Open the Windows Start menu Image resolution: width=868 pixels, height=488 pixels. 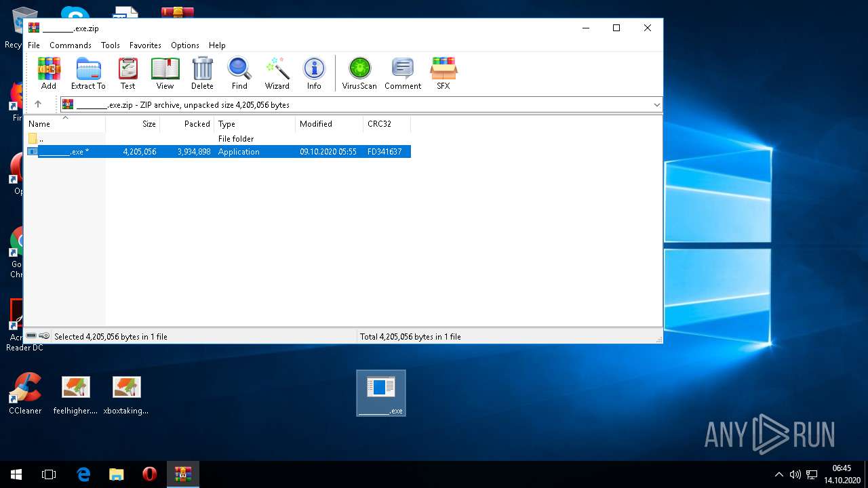(x=16, y=474)
